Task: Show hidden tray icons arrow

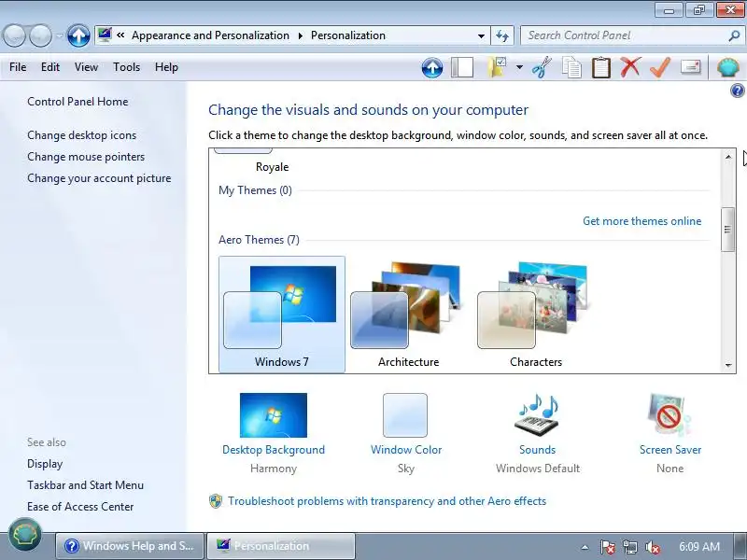Action: pyautogui.click(x=585, y=547)
